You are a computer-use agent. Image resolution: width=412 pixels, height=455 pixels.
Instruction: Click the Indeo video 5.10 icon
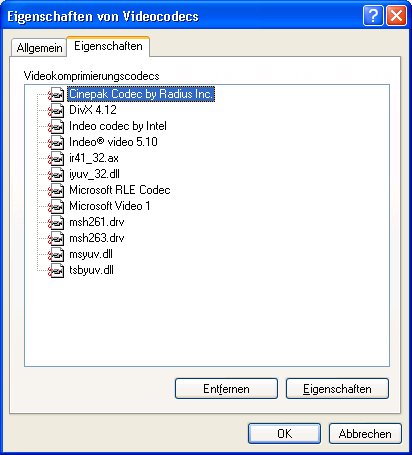pos(56,143)
